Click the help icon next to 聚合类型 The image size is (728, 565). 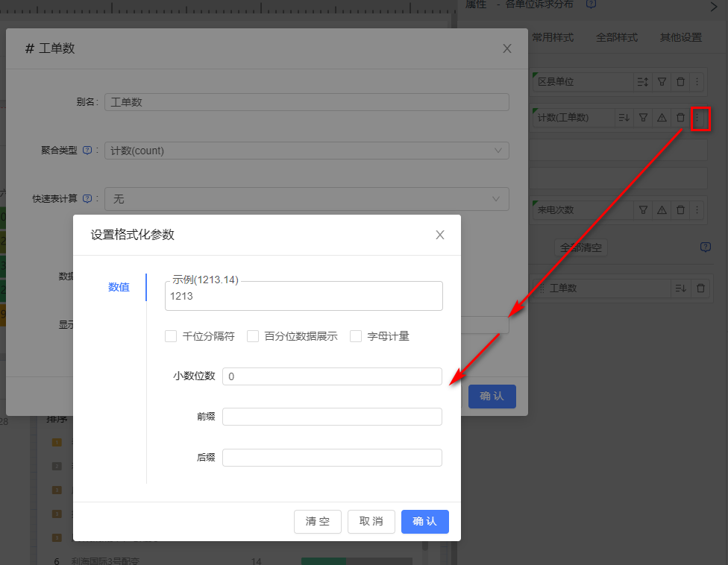point(87,151)
